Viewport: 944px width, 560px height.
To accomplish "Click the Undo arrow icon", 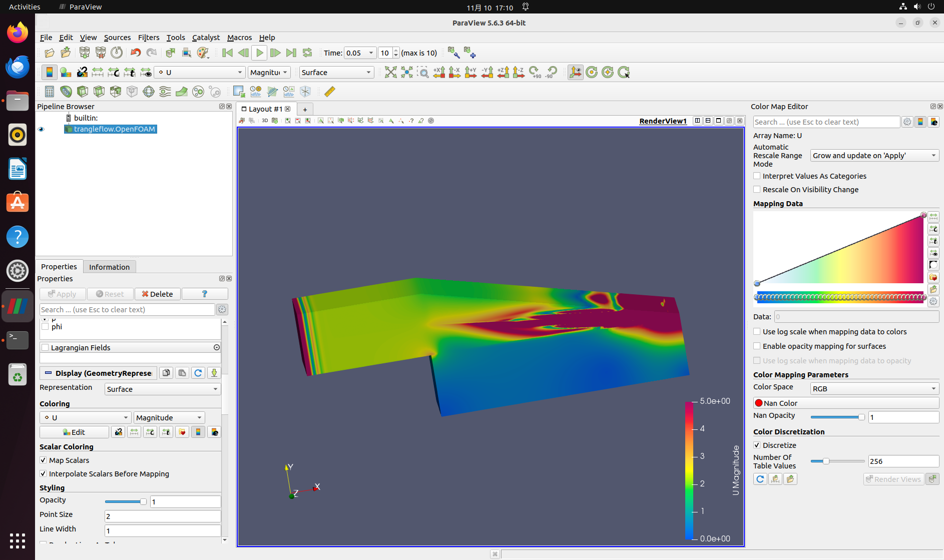I will pos(135,53).
